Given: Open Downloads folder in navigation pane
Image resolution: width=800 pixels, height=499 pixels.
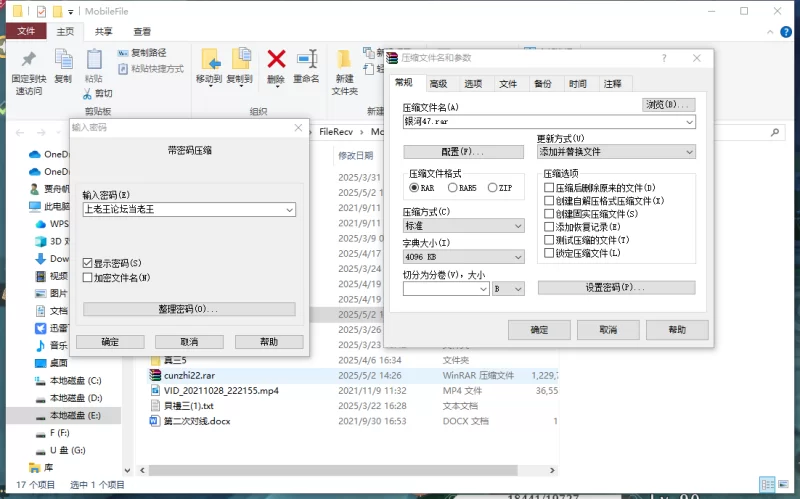Looking at the screenshot, I should pyautogui.click(x=52, y=259).
